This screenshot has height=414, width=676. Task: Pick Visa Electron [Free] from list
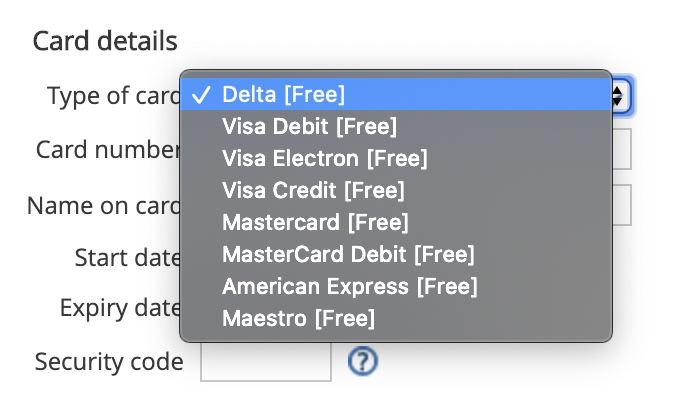coord(396,158)
